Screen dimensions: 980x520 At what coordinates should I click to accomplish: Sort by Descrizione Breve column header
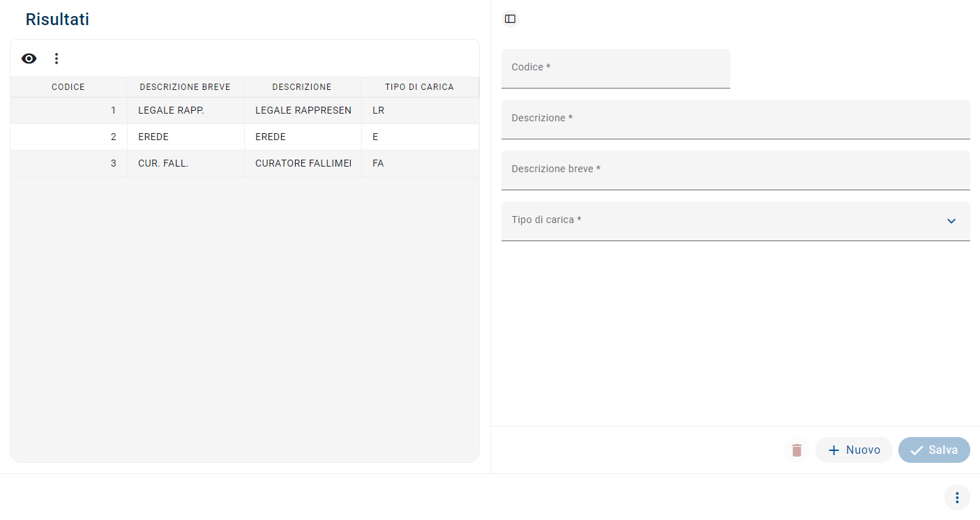point(185,87)
